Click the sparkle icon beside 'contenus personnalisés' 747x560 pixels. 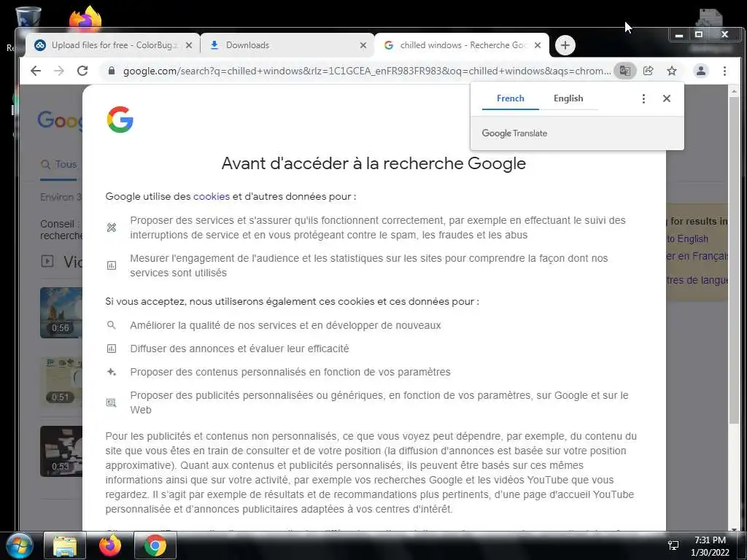[x=112, y=372]
